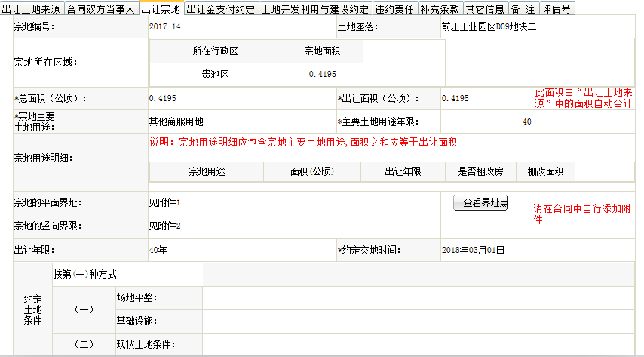The height and width of the screenshot is (357, 644).
Task: Select the 其它信息 tab
Action: click(x=484, y=9)
